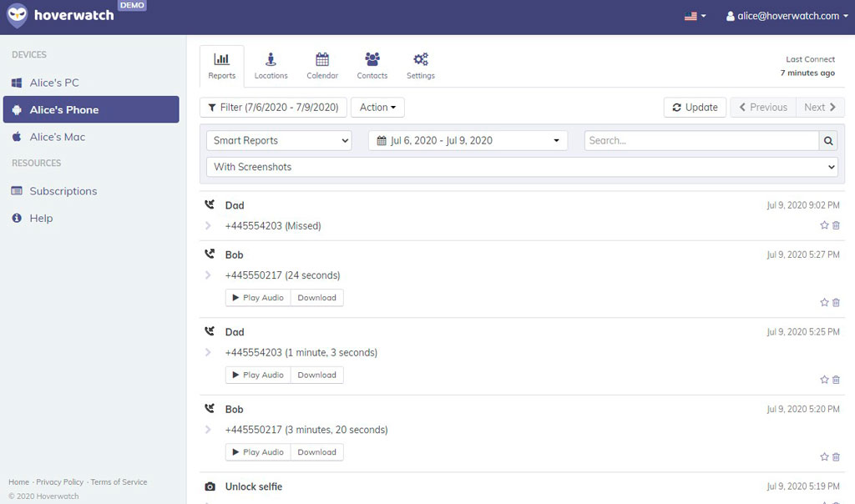Download the Dad 1 minute call recording
855x504 pixels.
pos(316,375)
